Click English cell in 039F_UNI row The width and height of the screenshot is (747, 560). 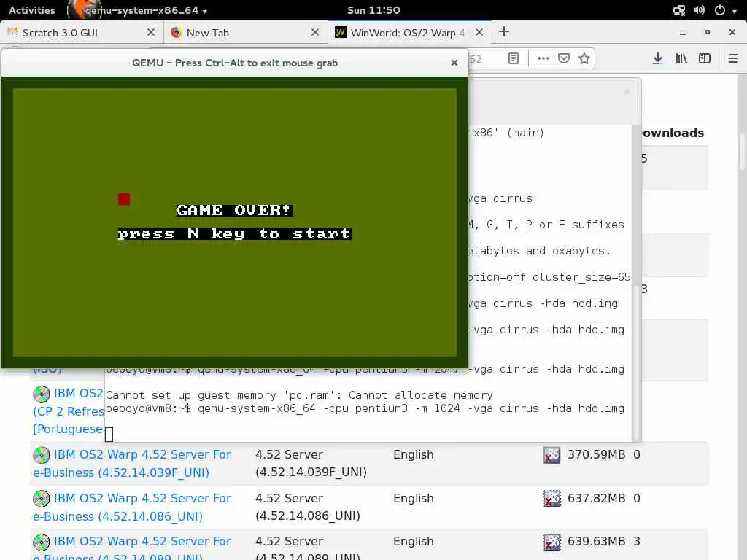coord(414,455)
